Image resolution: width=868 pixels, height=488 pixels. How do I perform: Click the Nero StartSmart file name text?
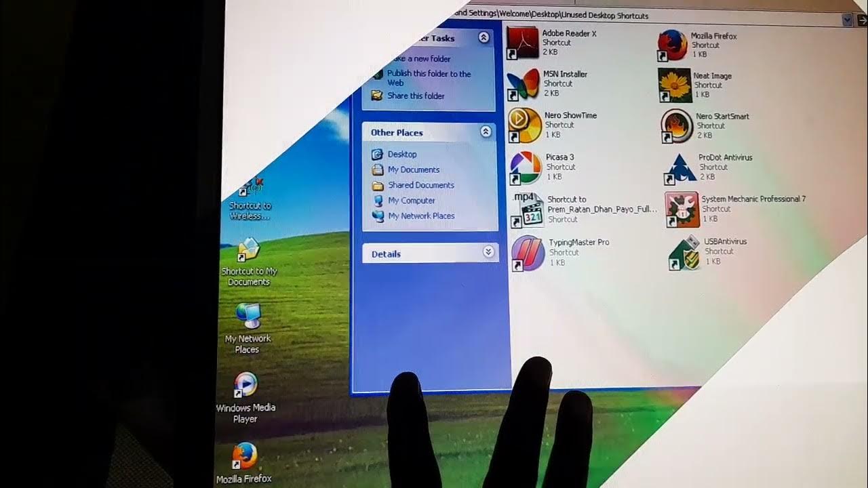click(722, 117)
